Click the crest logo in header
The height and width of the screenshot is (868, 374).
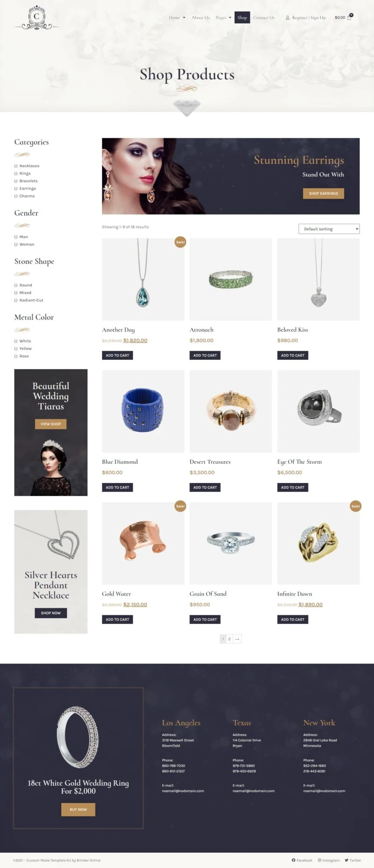coord(36,17)
